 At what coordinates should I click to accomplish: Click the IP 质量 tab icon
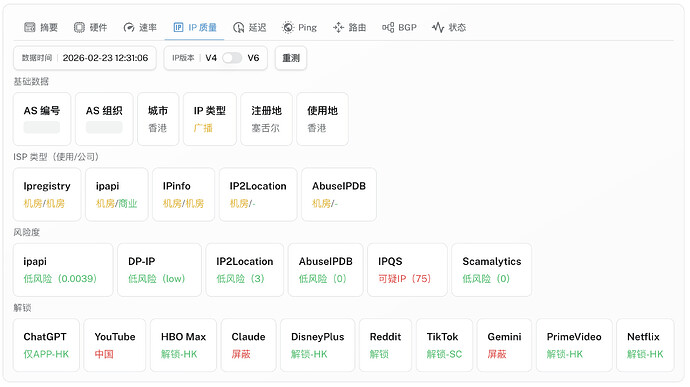click(x=178, y=27)
